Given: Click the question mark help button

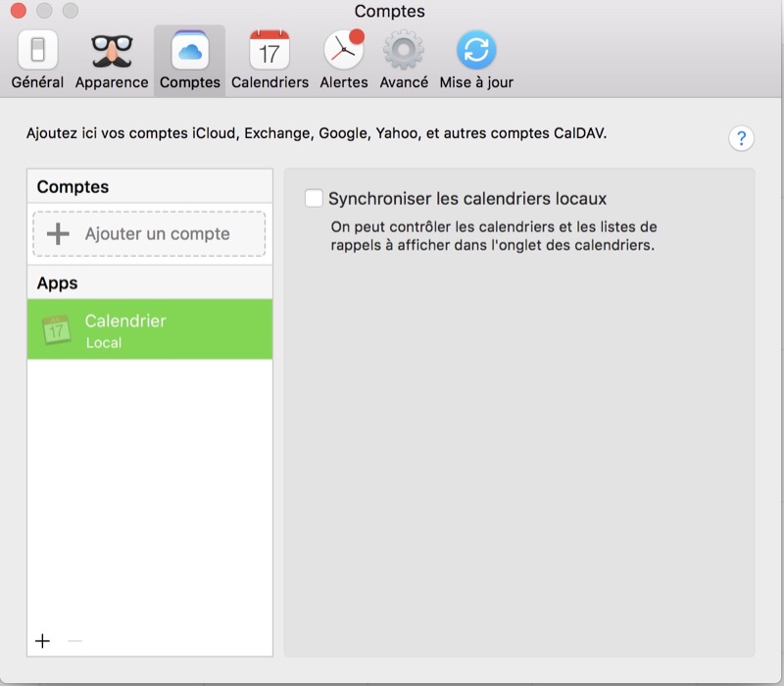Looking at the screenshot, I should click(x=741, y=138).
